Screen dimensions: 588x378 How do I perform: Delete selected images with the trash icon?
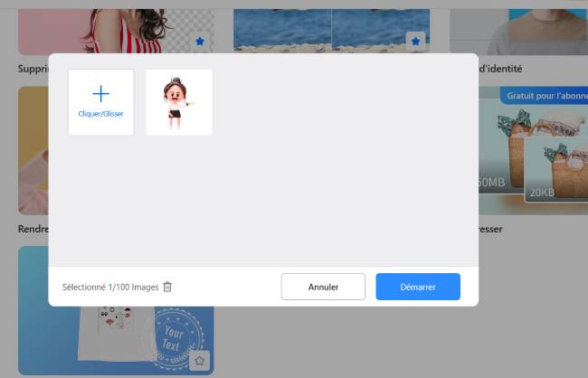point(167,287)
